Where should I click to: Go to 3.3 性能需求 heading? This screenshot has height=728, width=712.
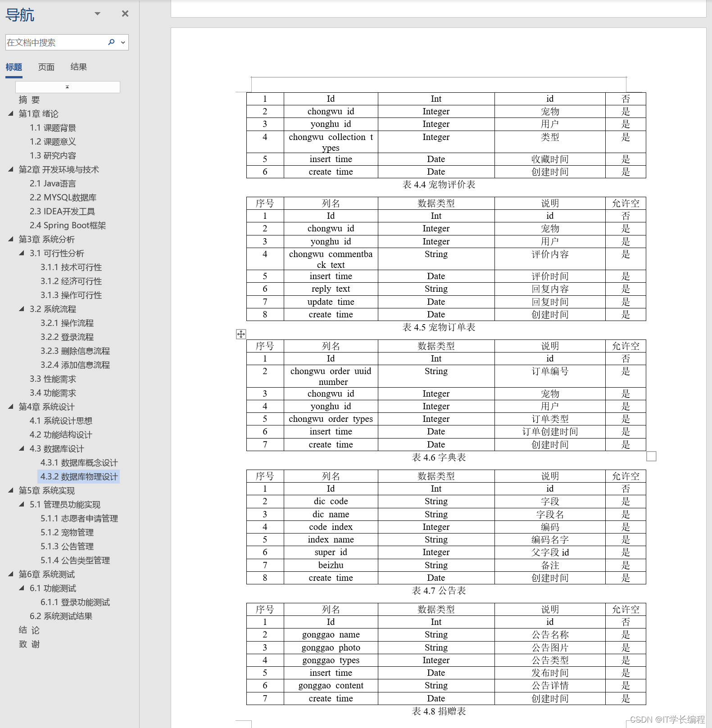(x=53, y=379)
